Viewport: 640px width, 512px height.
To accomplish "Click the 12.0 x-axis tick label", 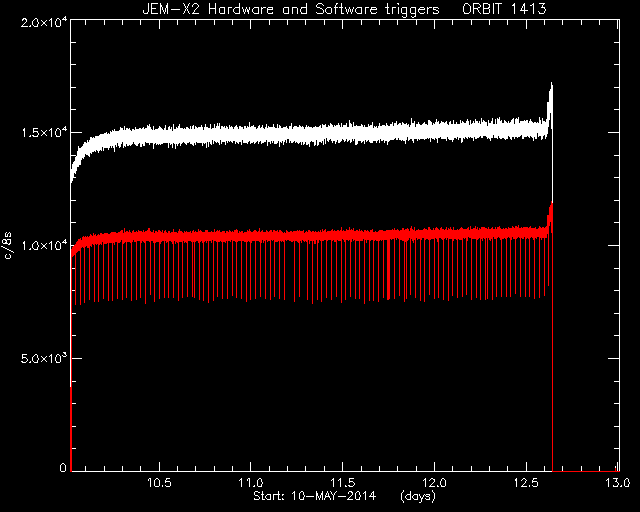I will [x=435, y=483].
